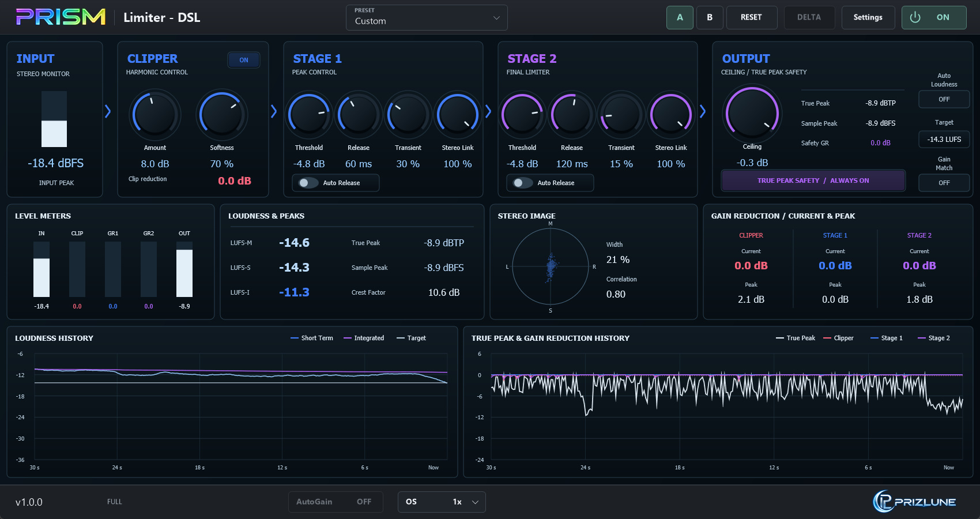This screenshot has height=519, width=980.
Task: Click the Stage 1 Transient knob
Action: pyautogui.click(x=408, y=115)
